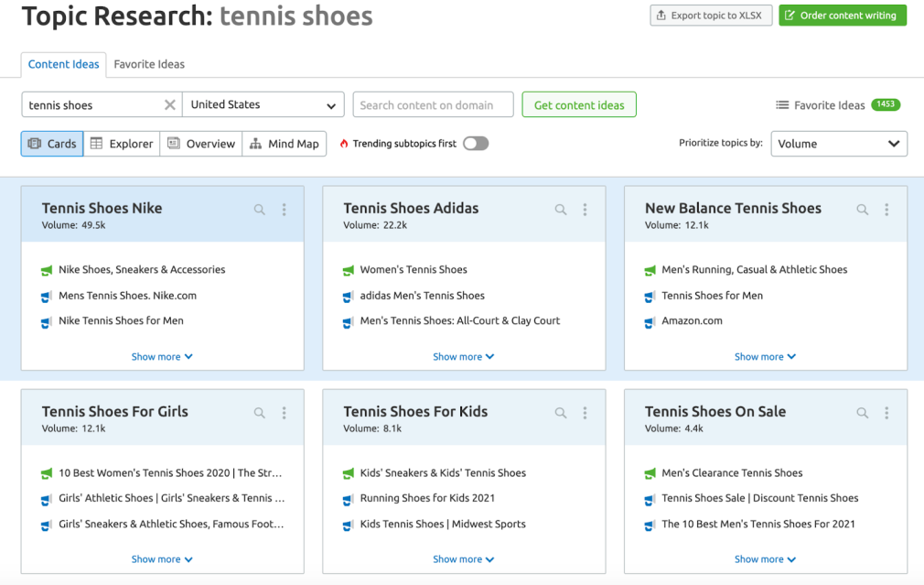Click Get content ideas button
Viewport: 924px width, 585px height.
(579, 105)
